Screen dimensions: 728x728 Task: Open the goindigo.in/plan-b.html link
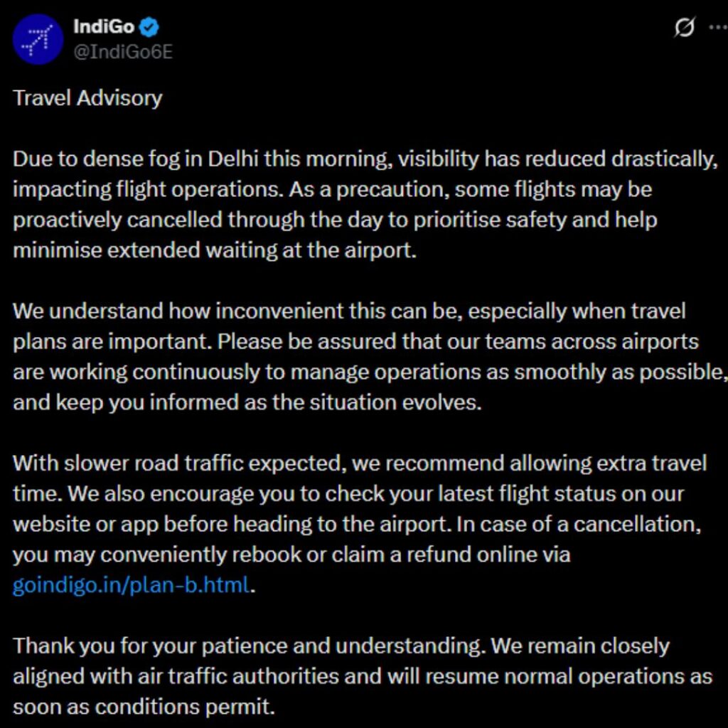tap(132, 585)
